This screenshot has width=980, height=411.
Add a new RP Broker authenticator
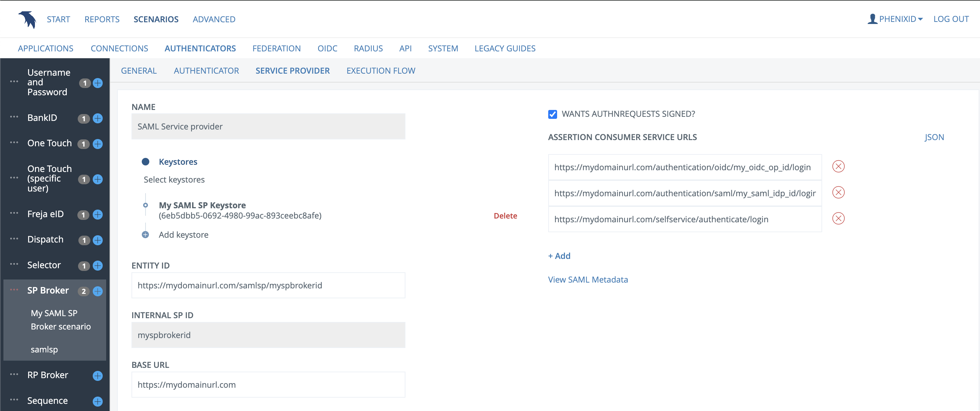click(98, 376)
